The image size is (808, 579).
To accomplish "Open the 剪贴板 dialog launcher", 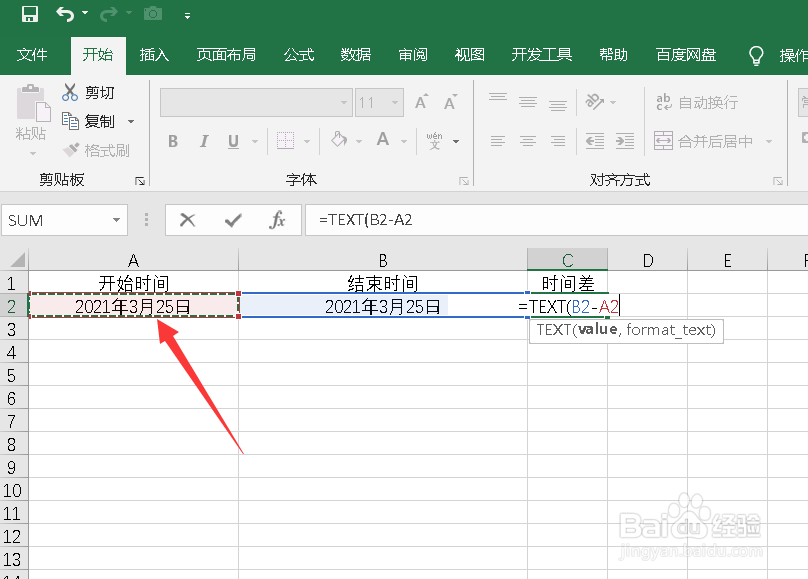I will click(140, 181).
